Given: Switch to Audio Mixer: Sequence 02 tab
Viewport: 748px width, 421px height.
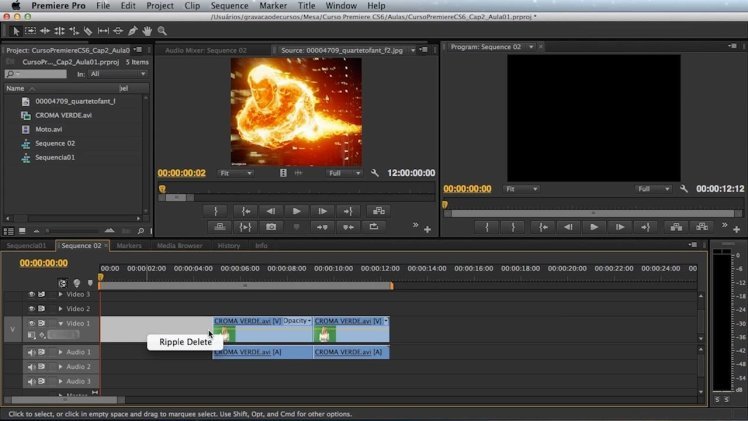Looking at the screenshot, I should click(206, 50).
